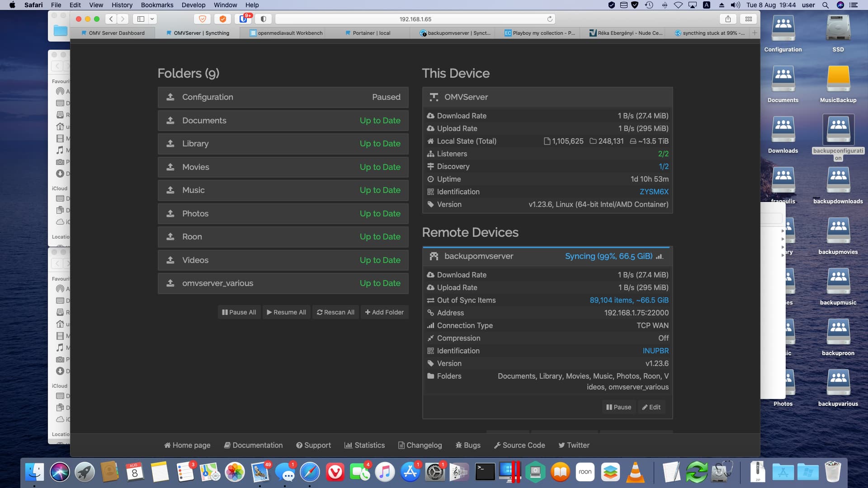The image size is (868, 488).
Task: Open the History menu
Action: pos(122,5)
